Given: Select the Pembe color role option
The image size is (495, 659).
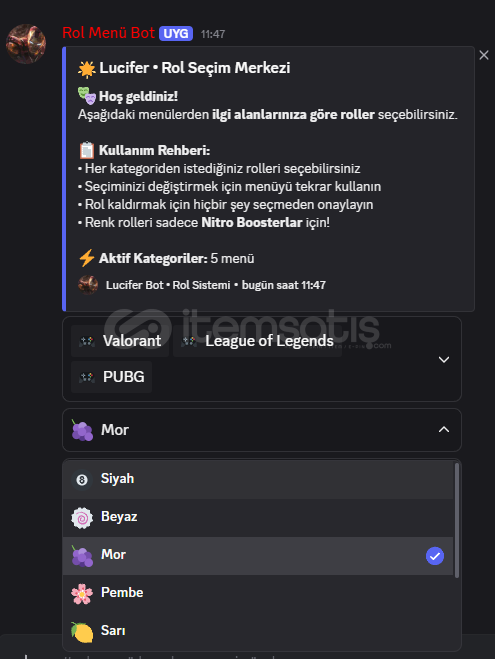Looking at the screenshot, I should coord(258,593).
